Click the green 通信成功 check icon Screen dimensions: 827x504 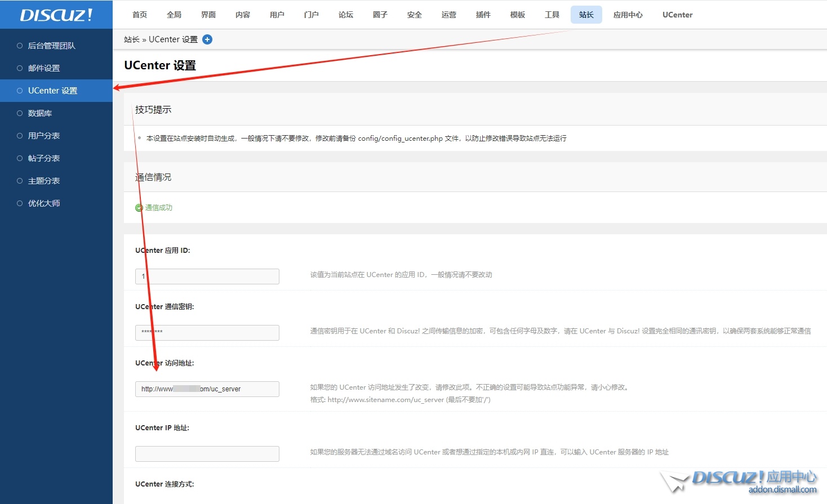139,208
